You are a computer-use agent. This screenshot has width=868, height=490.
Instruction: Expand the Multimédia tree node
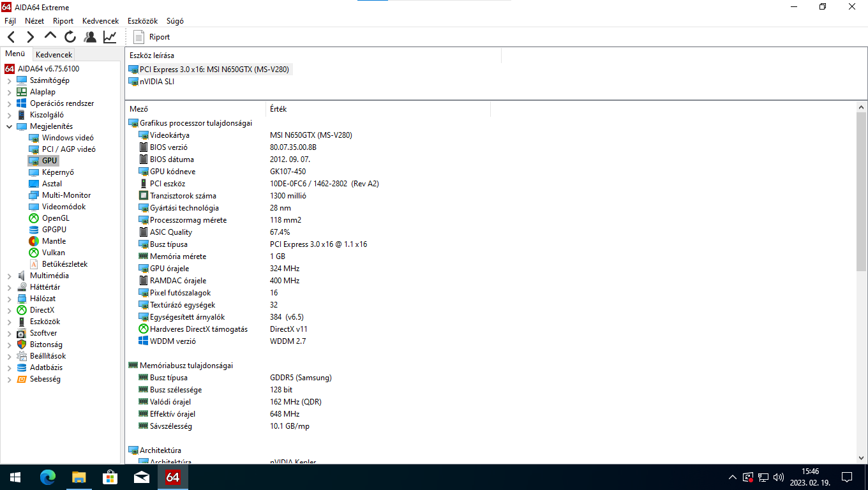point(10,276)
